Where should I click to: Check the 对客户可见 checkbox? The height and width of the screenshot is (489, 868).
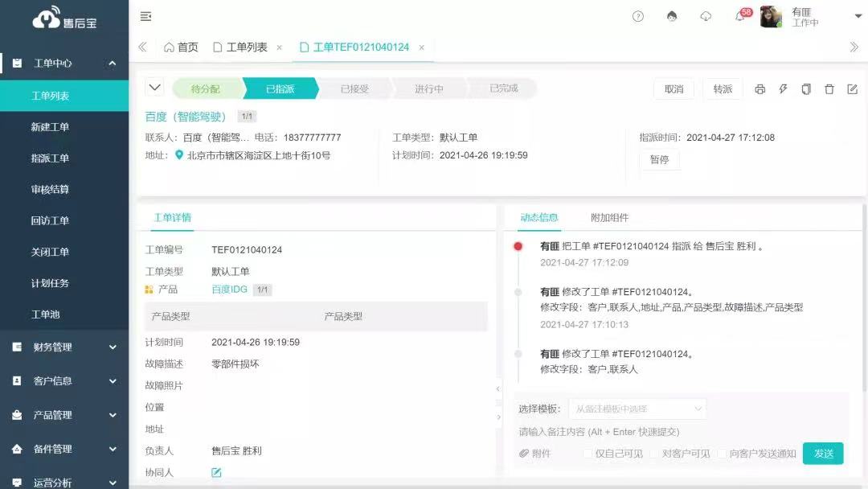click(655, 454)
